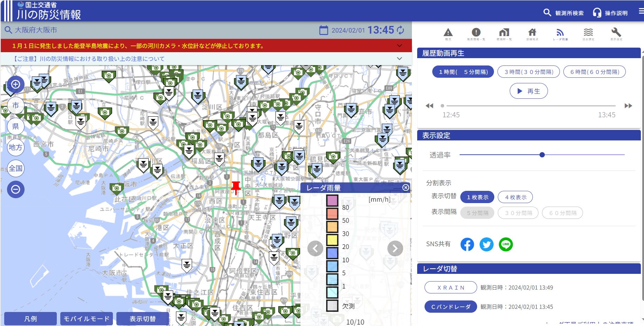644x326 pixels.
Task: Click the 透過率 transparency slider handle
Action: coord(542,155)
